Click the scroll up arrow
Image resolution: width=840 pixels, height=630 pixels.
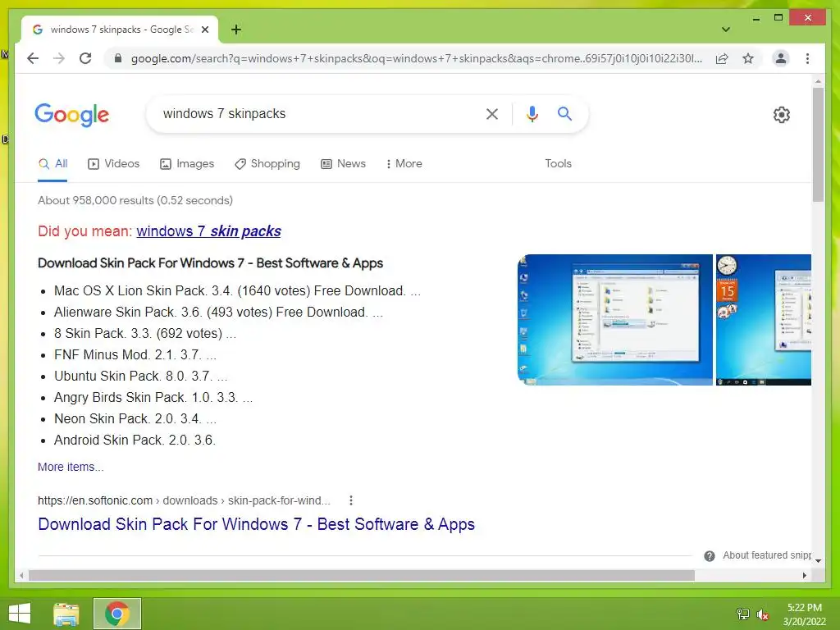(x=818, y=81)
